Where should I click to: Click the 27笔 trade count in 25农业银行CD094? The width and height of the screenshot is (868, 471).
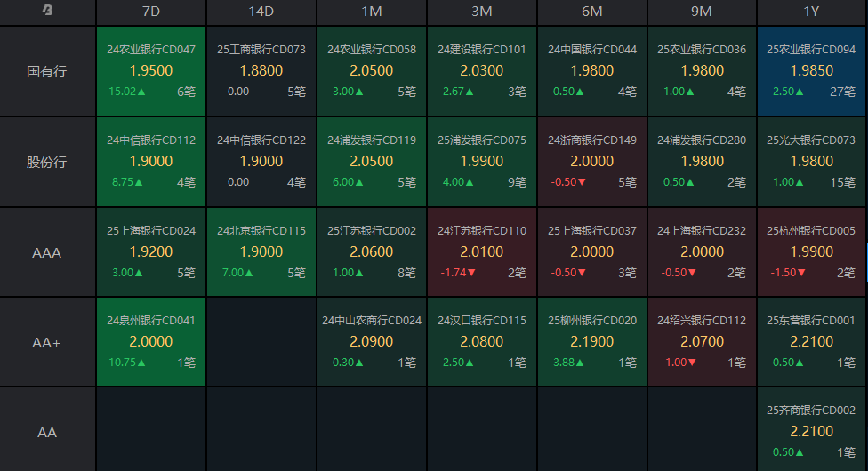click(842, 92)
